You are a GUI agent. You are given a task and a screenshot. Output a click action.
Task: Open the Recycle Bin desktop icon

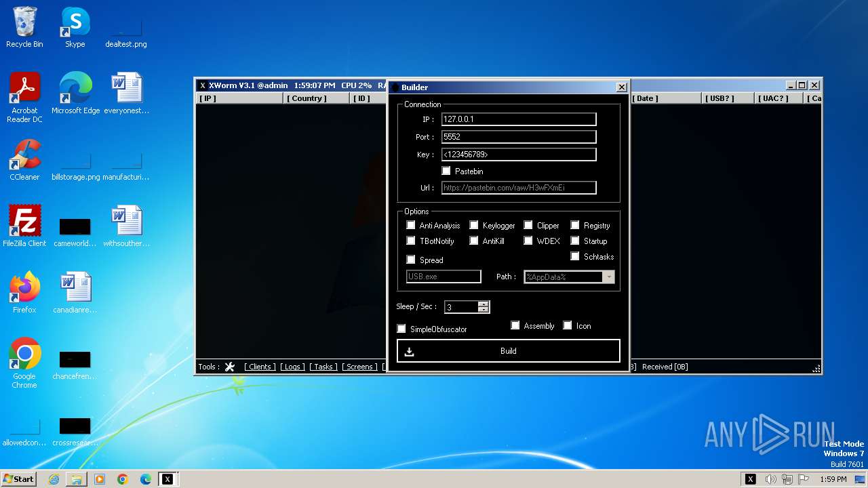(x=24, y=27)
